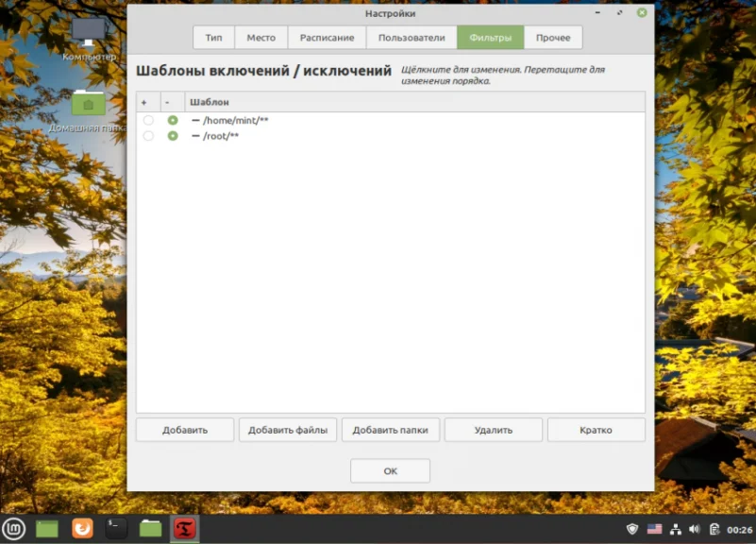Click the Удалить button
The width and height of the screenshot is (756, 544).
pos(494,430)
